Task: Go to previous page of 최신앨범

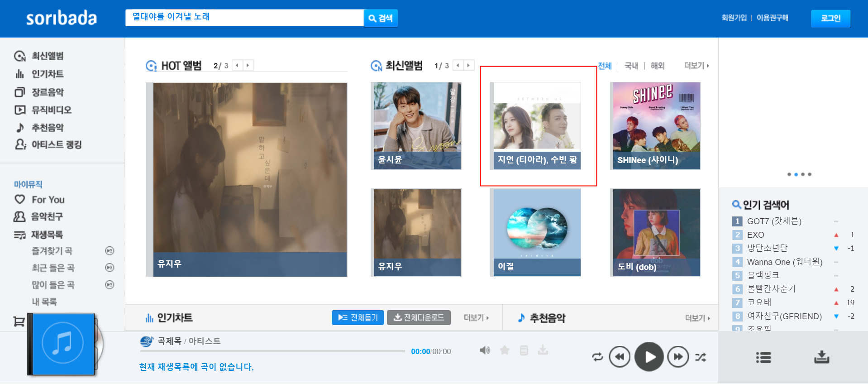Action: [458, 66]
